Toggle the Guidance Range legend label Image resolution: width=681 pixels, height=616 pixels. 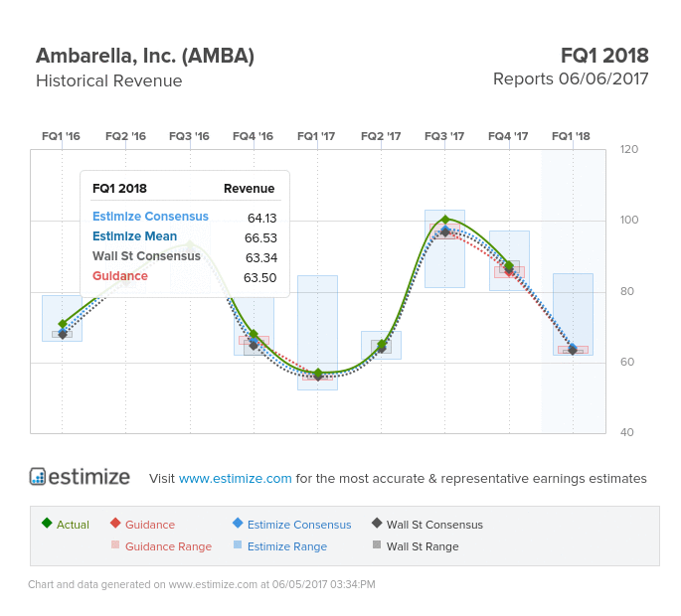pos(169,546)
